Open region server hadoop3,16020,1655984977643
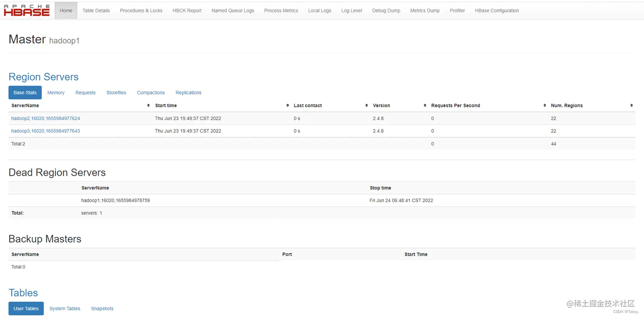This screenshot has height=317, width=644. (x=46, y=131)
